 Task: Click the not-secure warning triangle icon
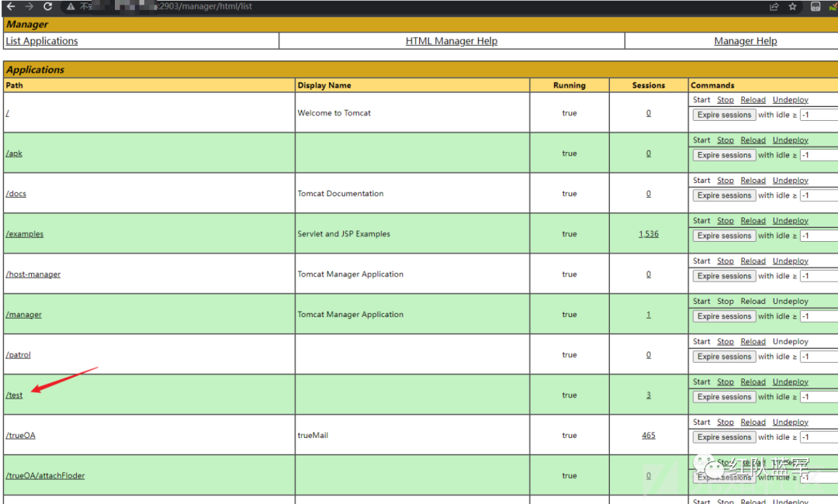[x=71, y=6]
